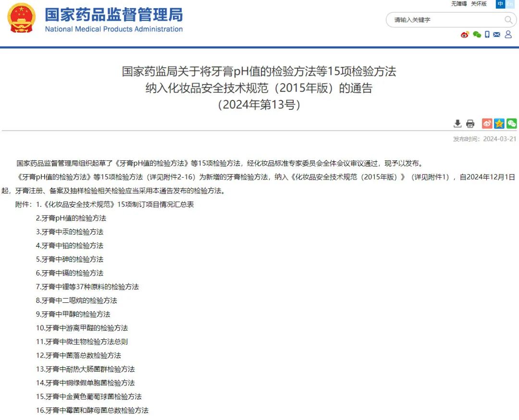Open attachment 1 《化妆品安全技术规范》15项制订项目情况汇总表

point(115,204)
